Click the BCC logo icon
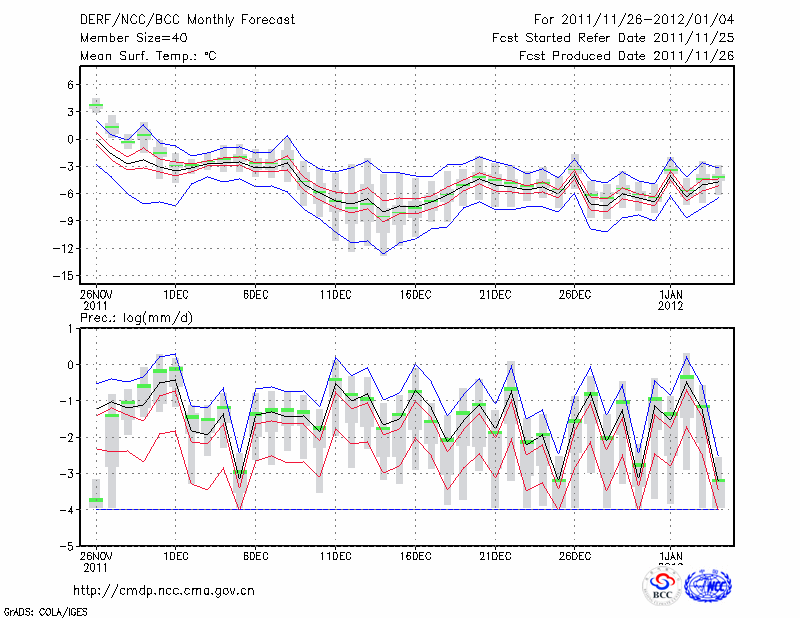Screen dimensions: 800x618 click(662, 586)
